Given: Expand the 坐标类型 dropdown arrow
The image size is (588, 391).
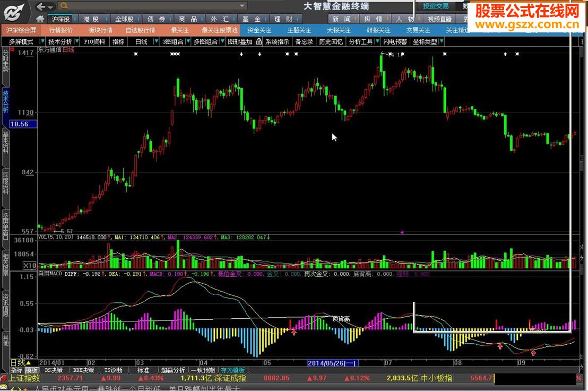Looking at the screenshot, I should pyautogui.click(x=442, y=41).
